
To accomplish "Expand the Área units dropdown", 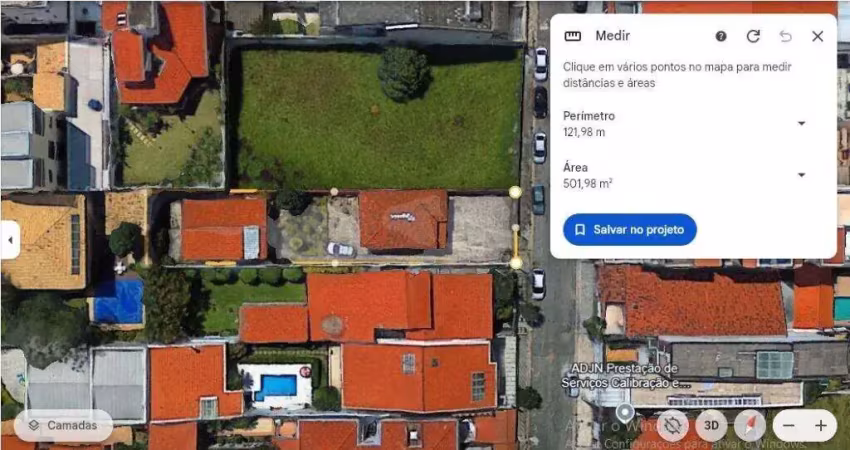I will coord(801,175).
